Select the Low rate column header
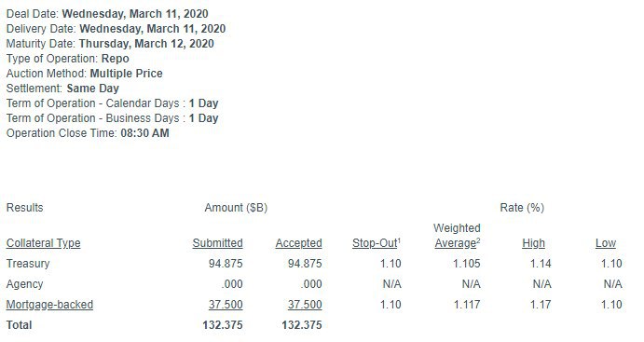 tap(606, 243)
